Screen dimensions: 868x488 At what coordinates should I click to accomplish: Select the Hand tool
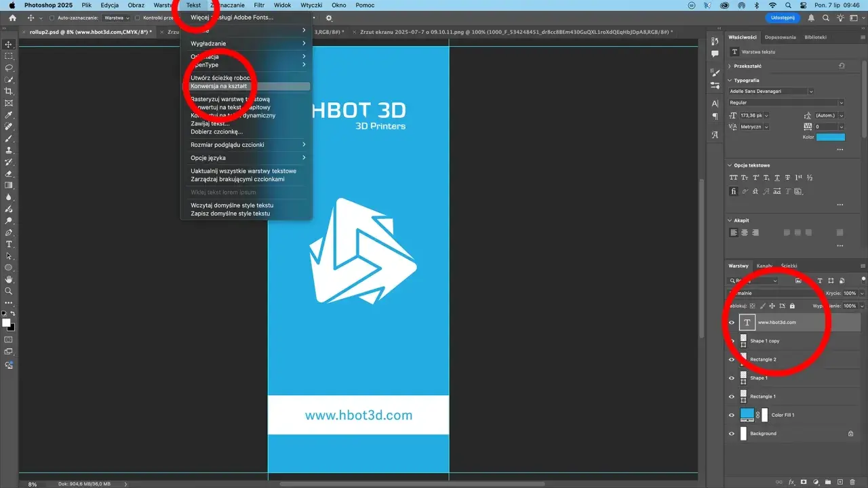(x=9, y=279)
